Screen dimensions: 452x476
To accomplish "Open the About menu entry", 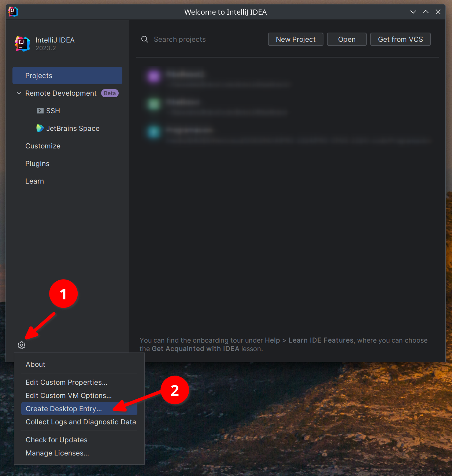I will click(35, 364).
